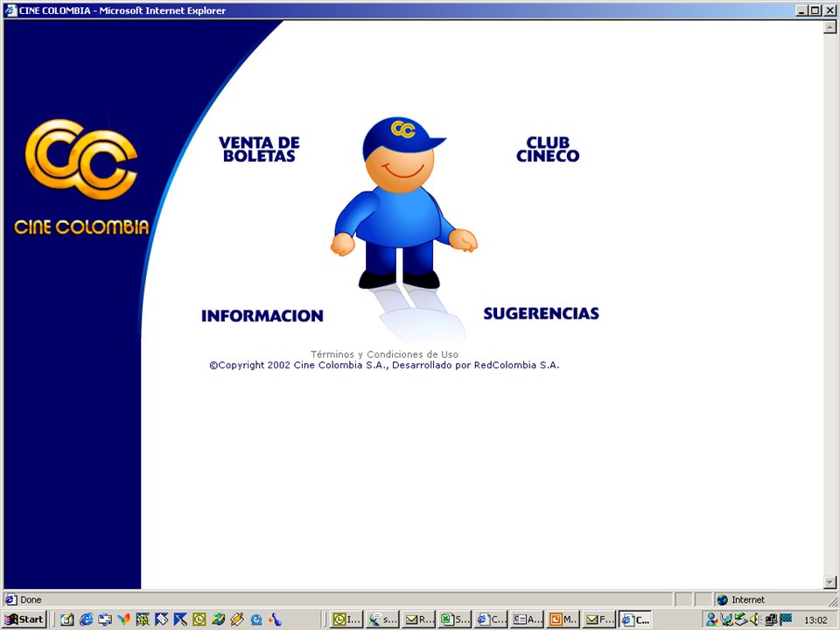Close the Internet Explorer window
840x630 pixels.
click(x=829, y=10)
